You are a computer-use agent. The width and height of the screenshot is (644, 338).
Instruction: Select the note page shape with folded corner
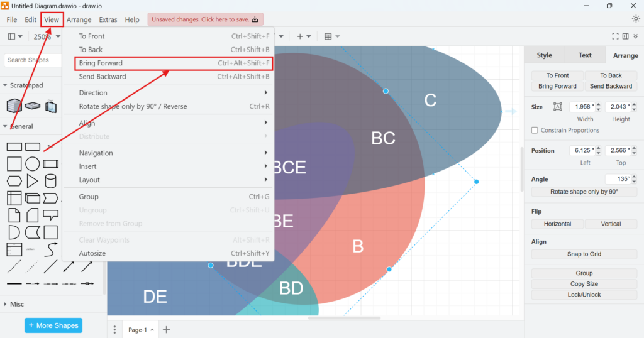(x=14, y=215)
